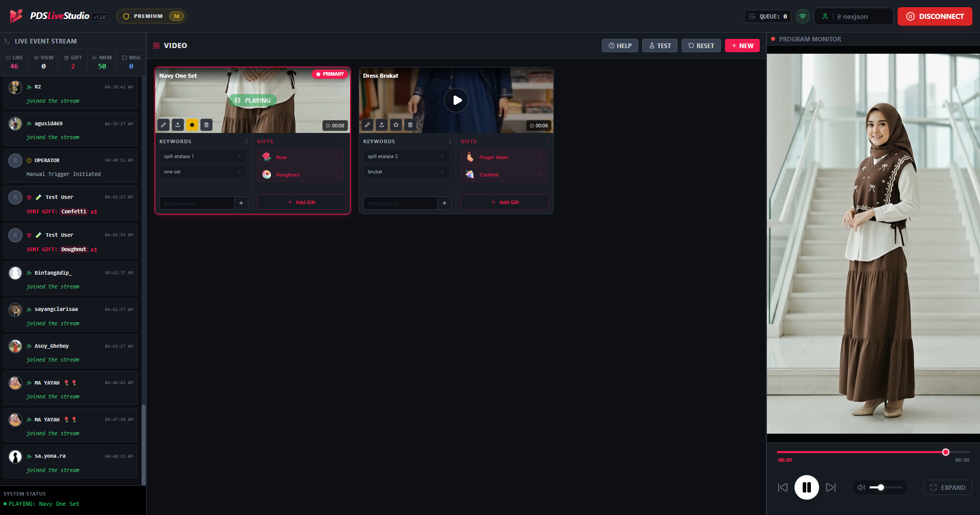Expand the Program Monitor with EXPAND button
The height and width of the screenshot is (515, 980).
pyautogui.click(x=947, y=487)
